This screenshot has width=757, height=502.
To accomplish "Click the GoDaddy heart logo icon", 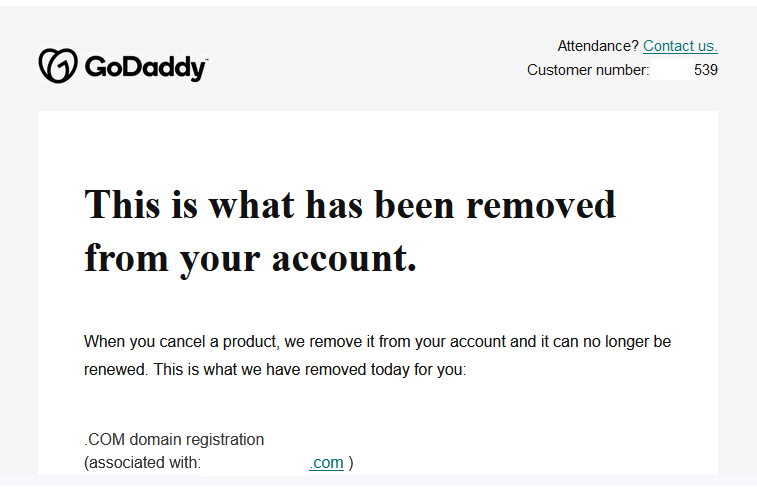I will (x=57, y=66).
